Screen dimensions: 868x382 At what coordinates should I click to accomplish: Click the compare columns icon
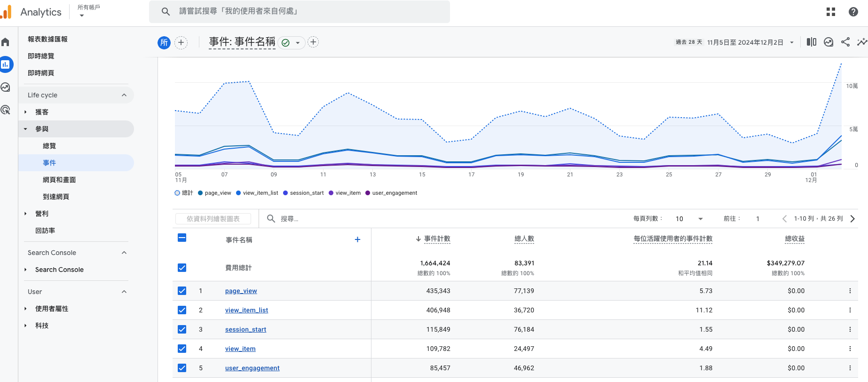click(812, 42)
